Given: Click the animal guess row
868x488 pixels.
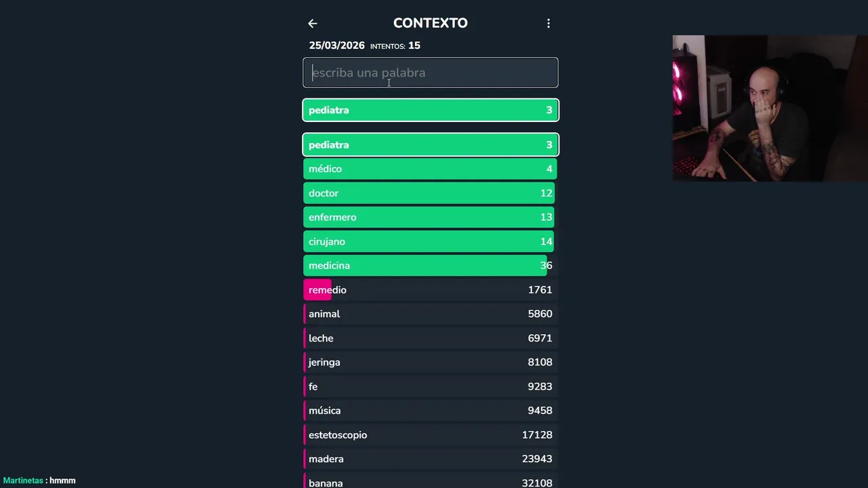Looking at the screenshot, I should pyautogui.click(x=431, y=314).
